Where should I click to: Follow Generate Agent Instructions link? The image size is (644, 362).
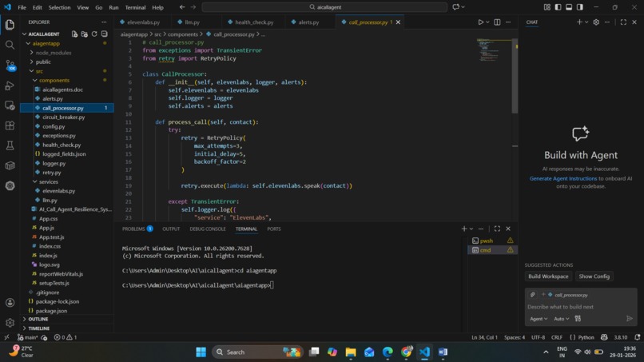click(563, 178)
